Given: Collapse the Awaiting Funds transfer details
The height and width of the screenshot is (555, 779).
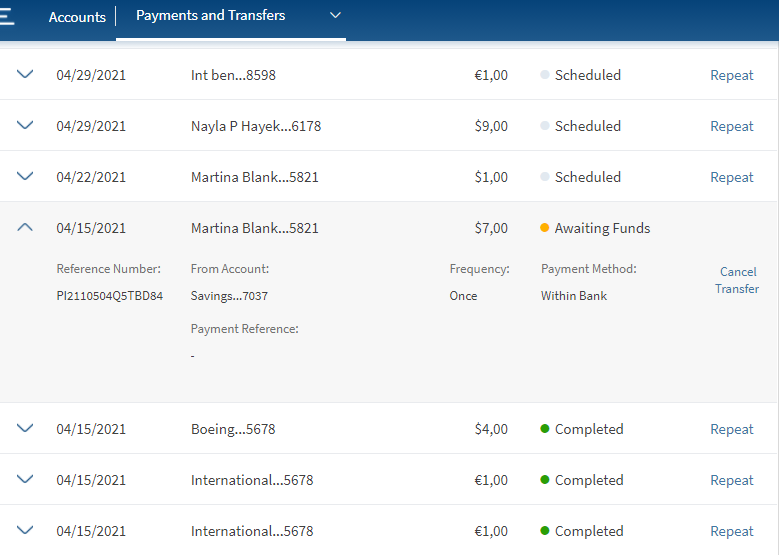Looking at the screenshot, I should click(26, 228).
